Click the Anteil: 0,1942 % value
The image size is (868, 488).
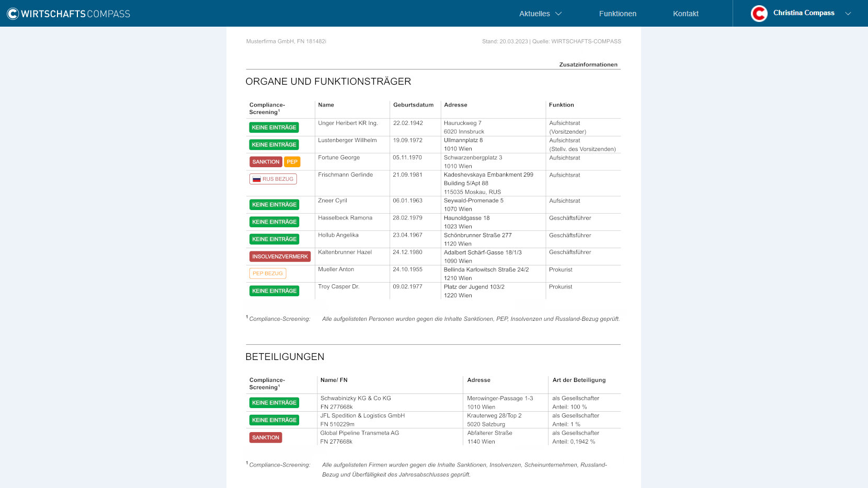(x=574, y=442)
